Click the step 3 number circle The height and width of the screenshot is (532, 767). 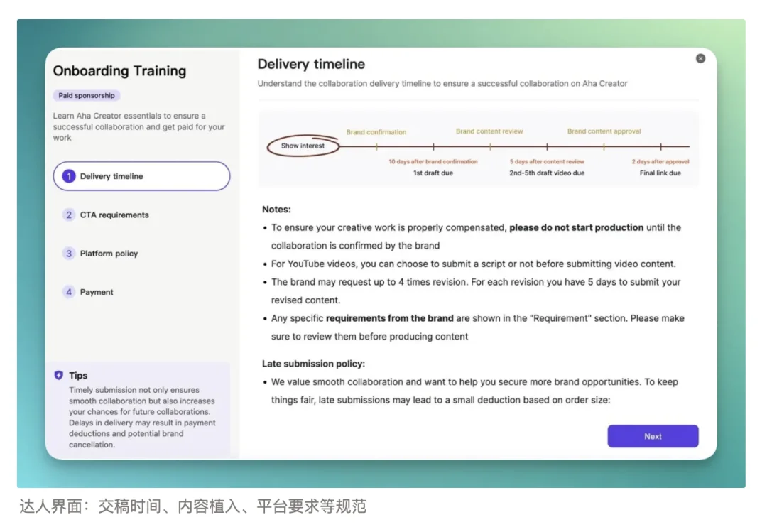[69, 253]
